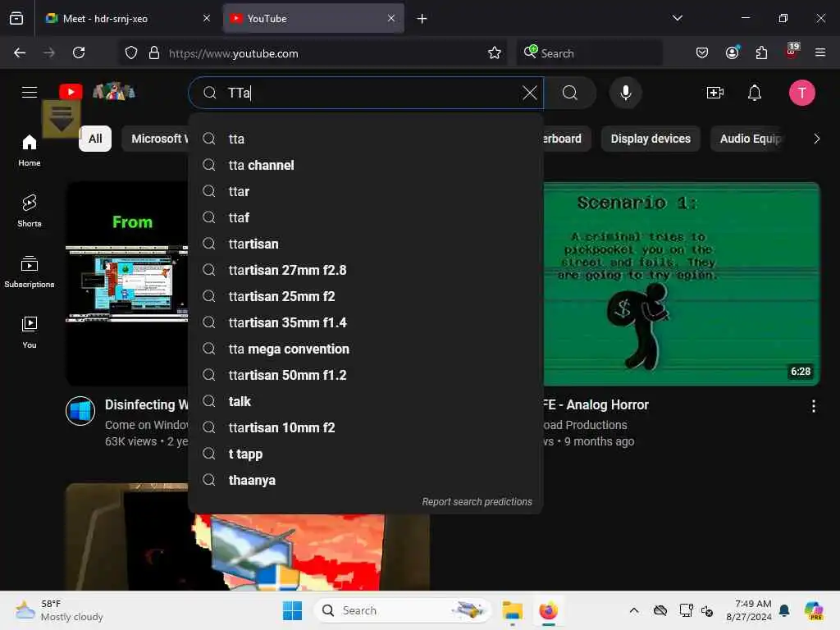Start voice search with the microphone icon

pos(625,93)
